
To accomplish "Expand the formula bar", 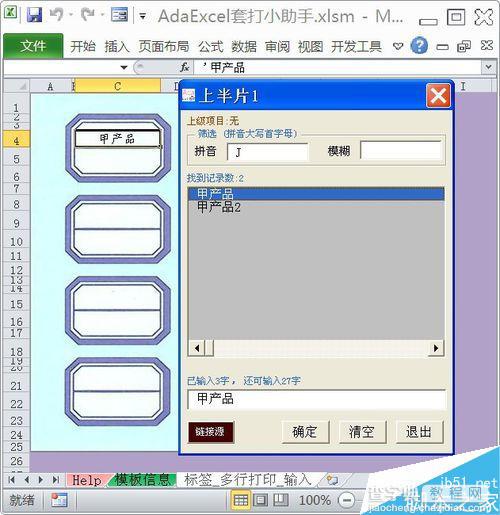I will (x=488, y=67).
